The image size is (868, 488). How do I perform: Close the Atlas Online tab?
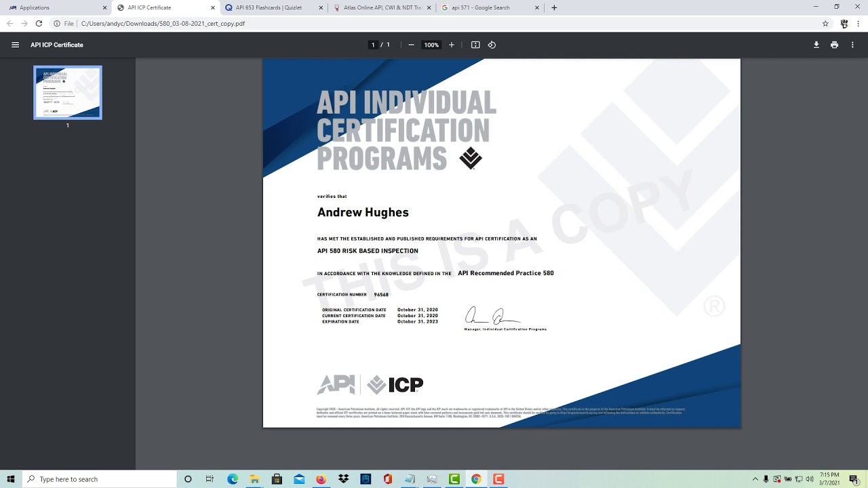[429, 7]
